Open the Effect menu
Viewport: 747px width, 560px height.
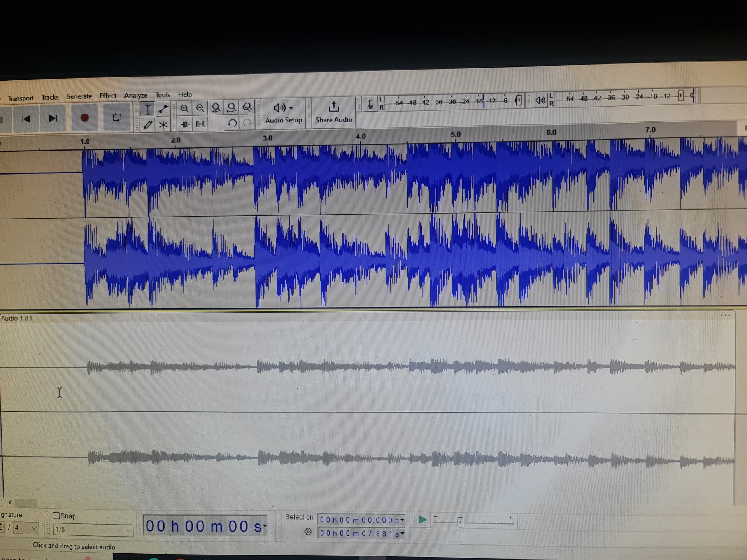pos(108,96)
